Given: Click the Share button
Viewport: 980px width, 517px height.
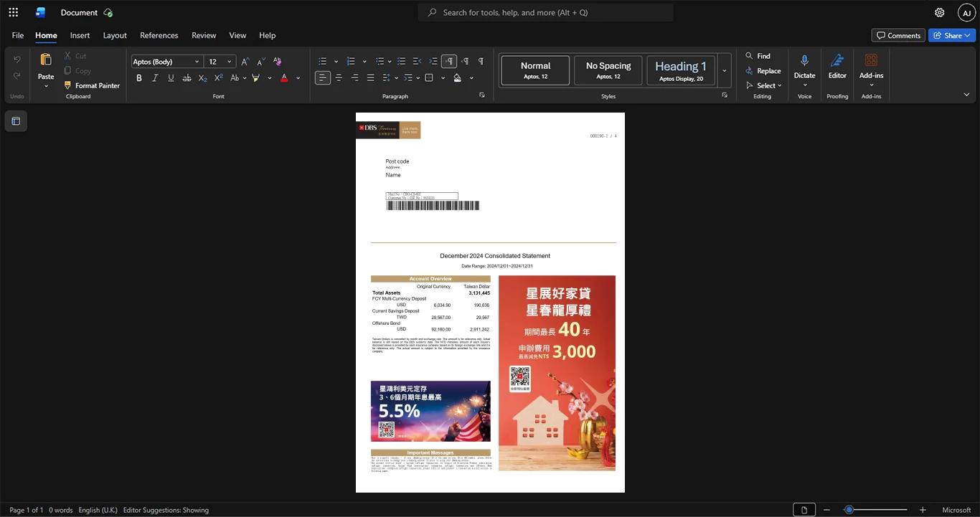Looking at the screenshot, I should 952,35.
